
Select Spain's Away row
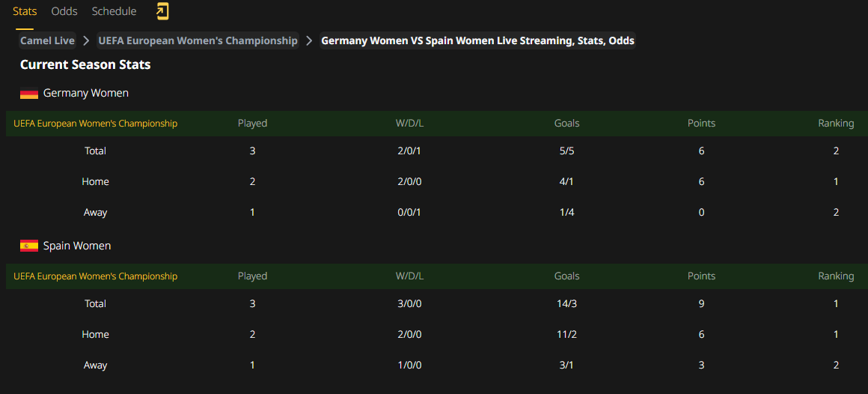437,366
